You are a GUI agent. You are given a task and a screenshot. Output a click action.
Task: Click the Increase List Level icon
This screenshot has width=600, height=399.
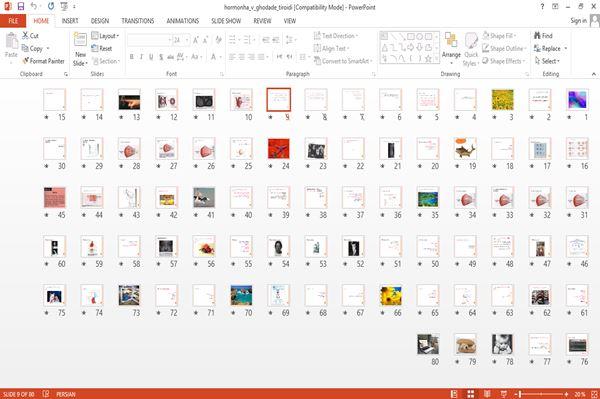point(276,40)
